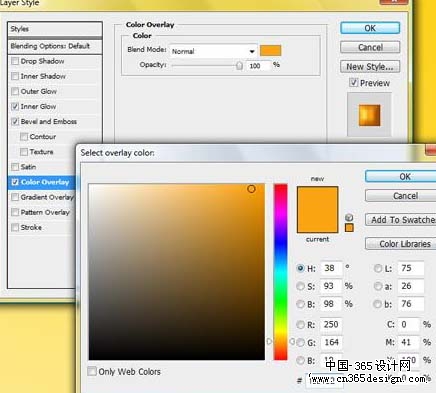Toggle the Preview checkbox

coord(353,82)
